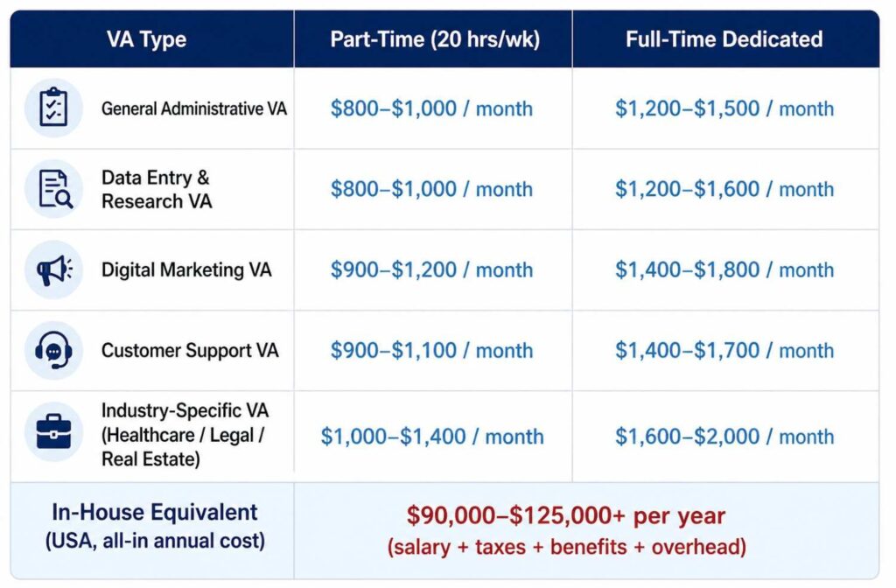Click the General Administrative VA label

194,109
